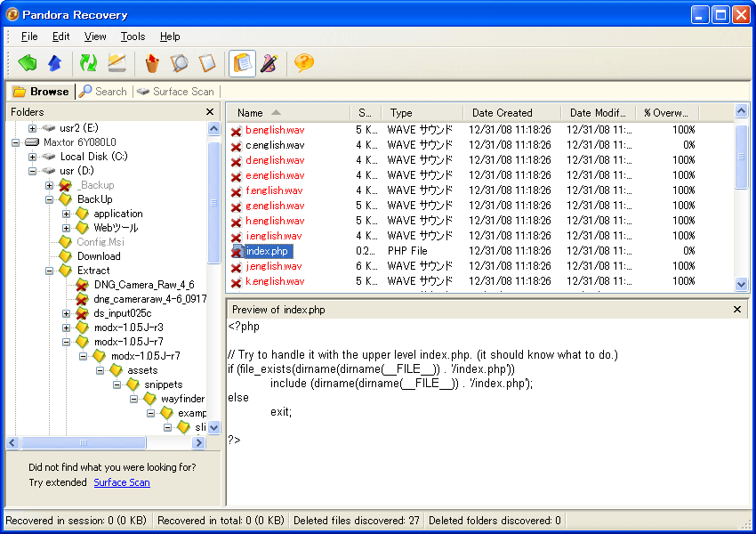The width and height of the screenshot is (756, 534).
Task: Expand the usr2 (E:) drive node
Action: (32, 128)
